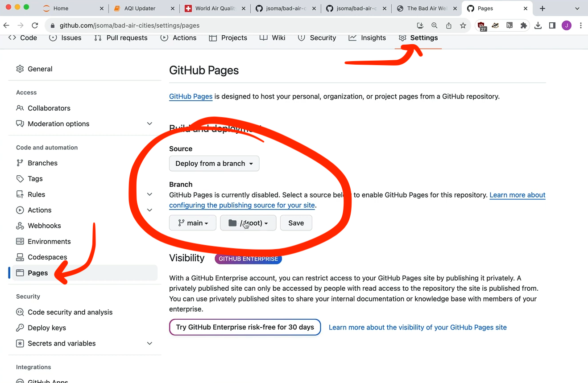Bookmark page with the star icon
Screen dimensions: 588x383
click(x=463, y=25)
